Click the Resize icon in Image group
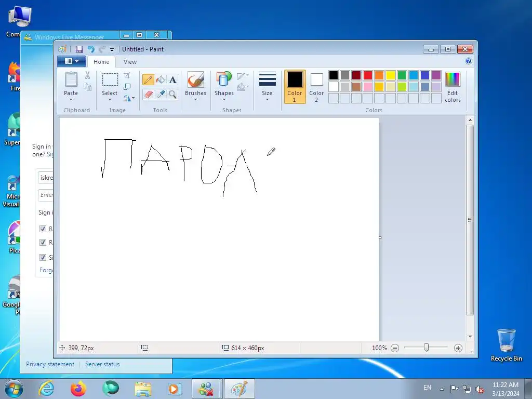Viewport: 532px width, 399px height. click(127, 87)
